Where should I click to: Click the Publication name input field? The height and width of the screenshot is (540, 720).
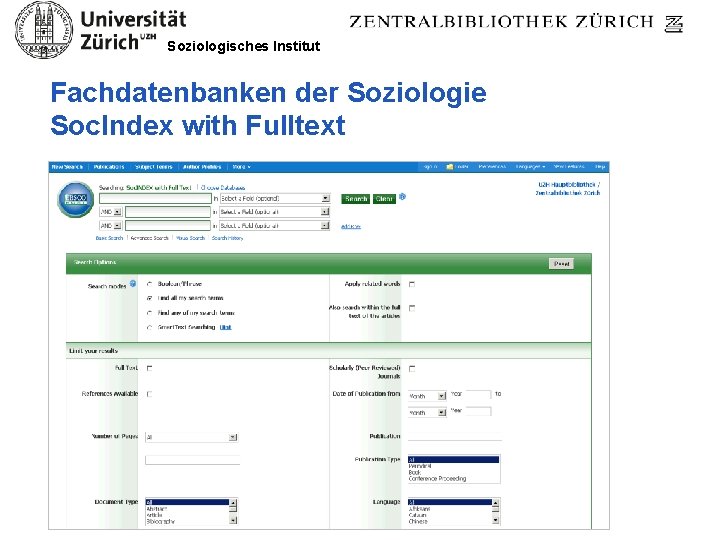(x=455, y=436)
